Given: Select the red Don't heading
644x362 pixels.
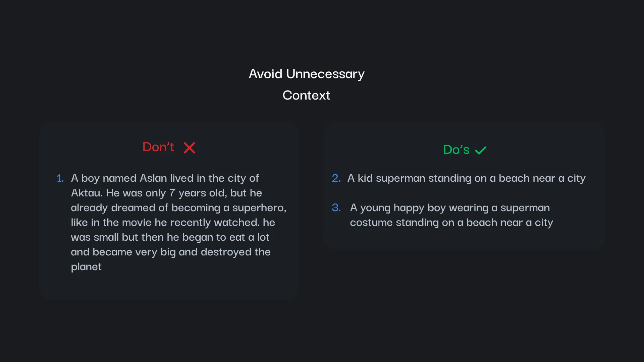Looking at the screenshot, I should pyautogui.click(x=158, y=147).
